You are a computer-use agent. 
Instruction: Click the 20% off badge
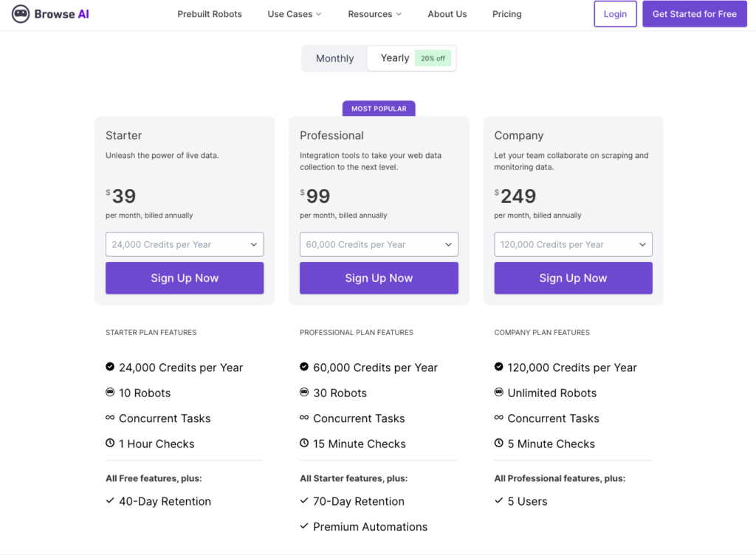433,58
